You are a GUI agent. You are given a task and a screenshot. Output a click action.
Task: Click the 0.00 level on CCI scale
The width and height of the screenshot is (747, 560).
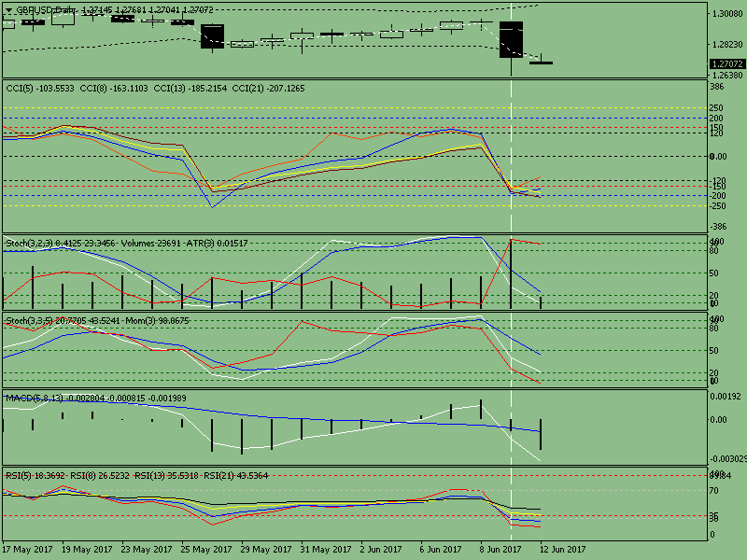718,157
